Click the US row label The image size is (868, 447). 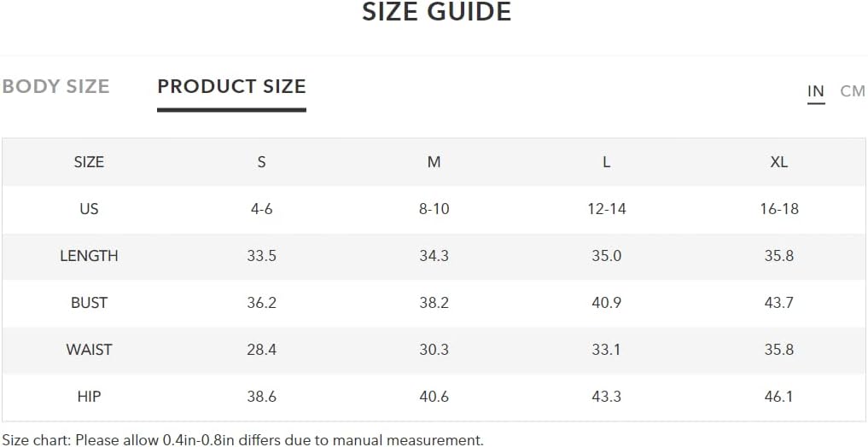coord(89,209)
